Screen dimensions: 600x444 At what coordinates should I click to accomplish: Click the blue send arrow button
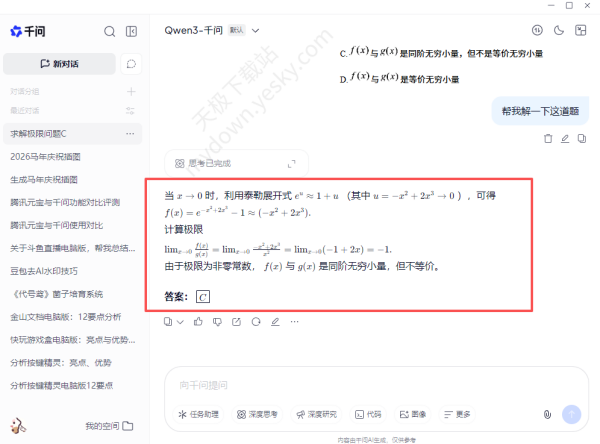(572, 414)
